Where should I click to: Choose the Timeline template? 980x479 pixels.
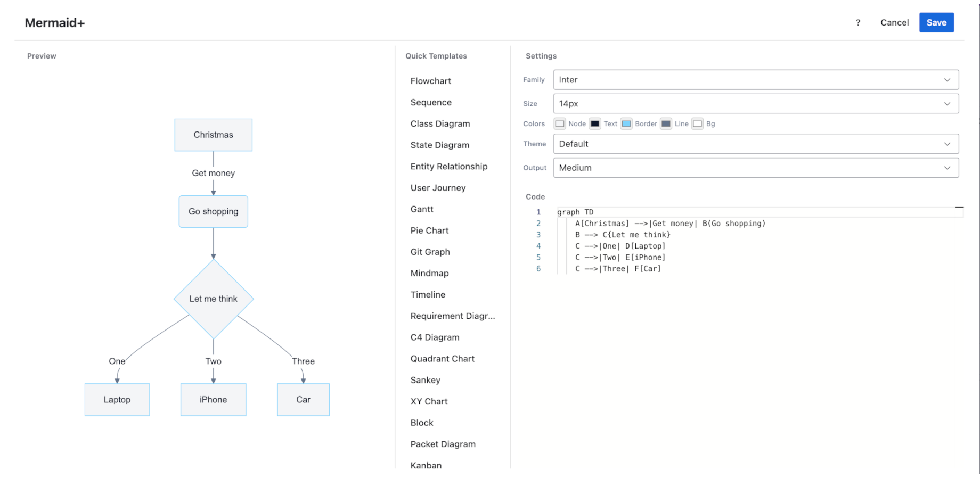coord(428,294)
